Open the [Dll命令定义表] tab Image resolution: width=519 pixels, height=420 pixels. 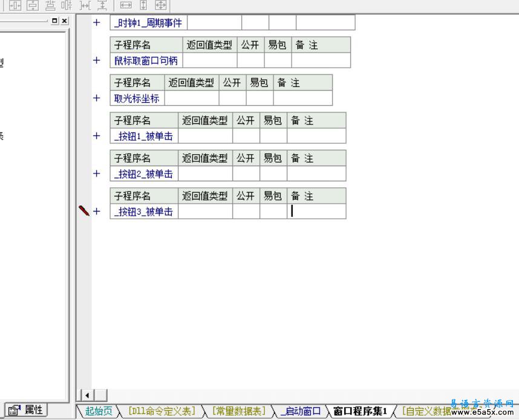[162, 411]
